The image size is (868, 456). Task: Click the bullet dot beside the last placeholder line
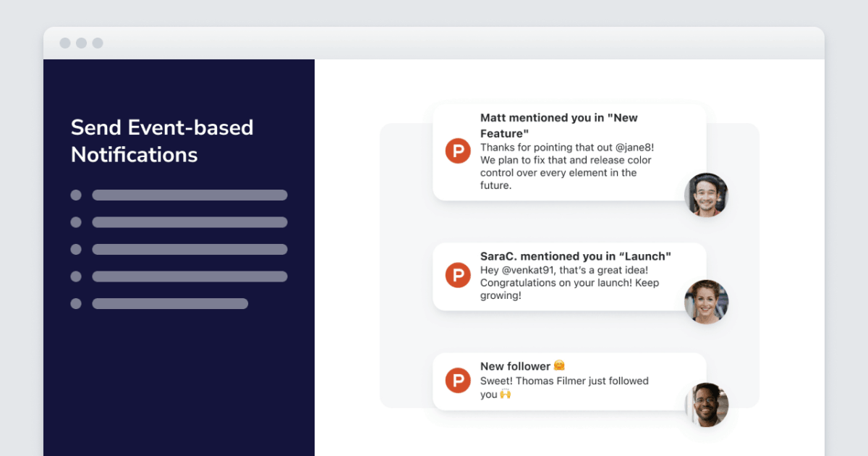point(75,304)
